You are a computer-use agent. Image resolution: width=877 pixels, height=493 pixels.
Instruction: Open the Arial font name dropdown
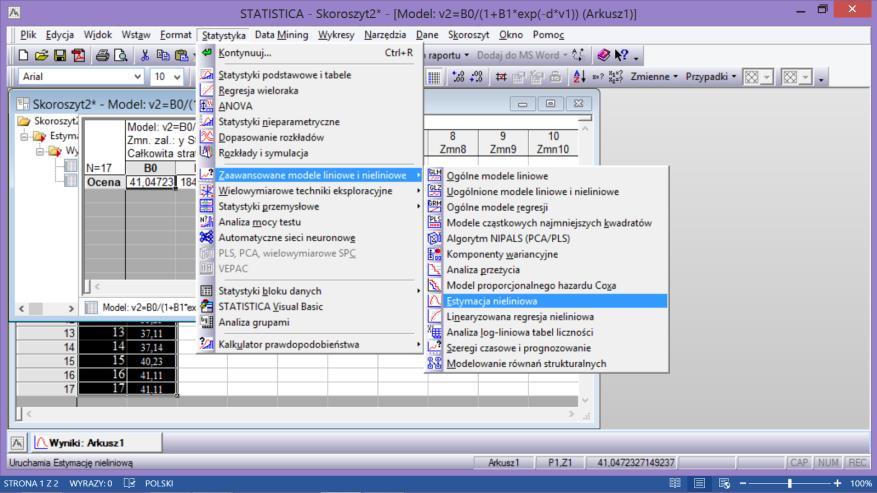pyautogui.click(x=138, y=77)
